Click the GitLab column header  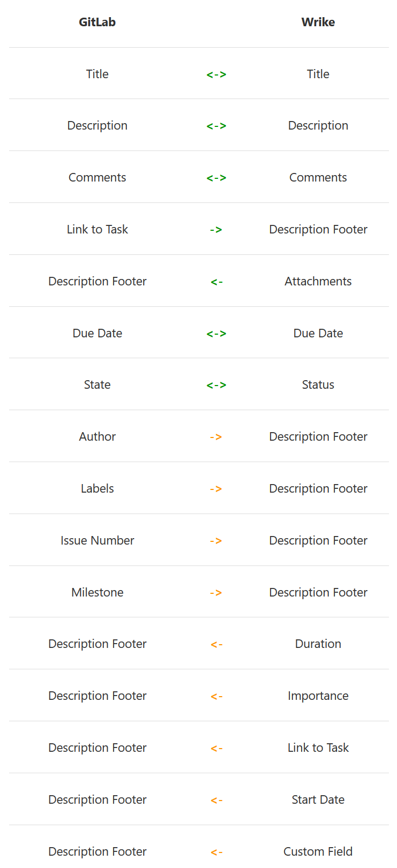tap(97, 22)
